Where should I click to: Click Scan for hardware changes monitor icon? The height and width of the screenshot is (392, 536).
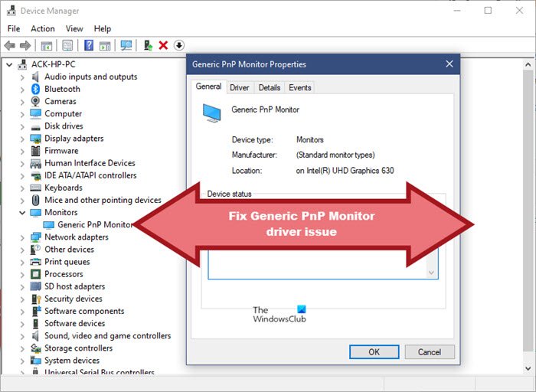pyautogui.click(x=126, y=45)
